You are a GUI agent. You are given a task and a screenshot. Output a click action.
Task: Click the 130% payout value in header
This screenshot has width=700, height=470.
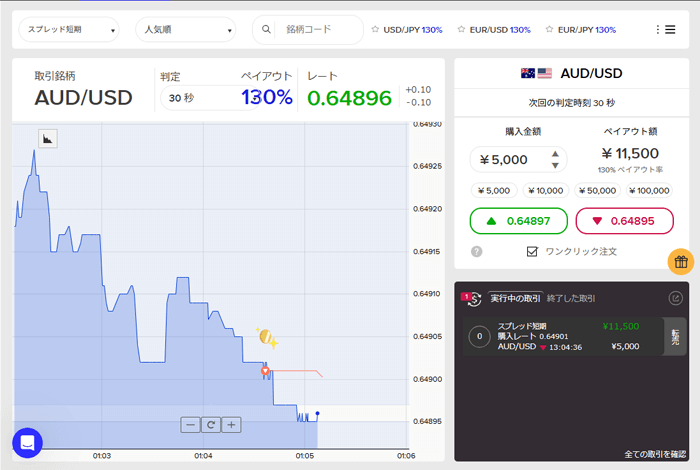tap(267, 97)
